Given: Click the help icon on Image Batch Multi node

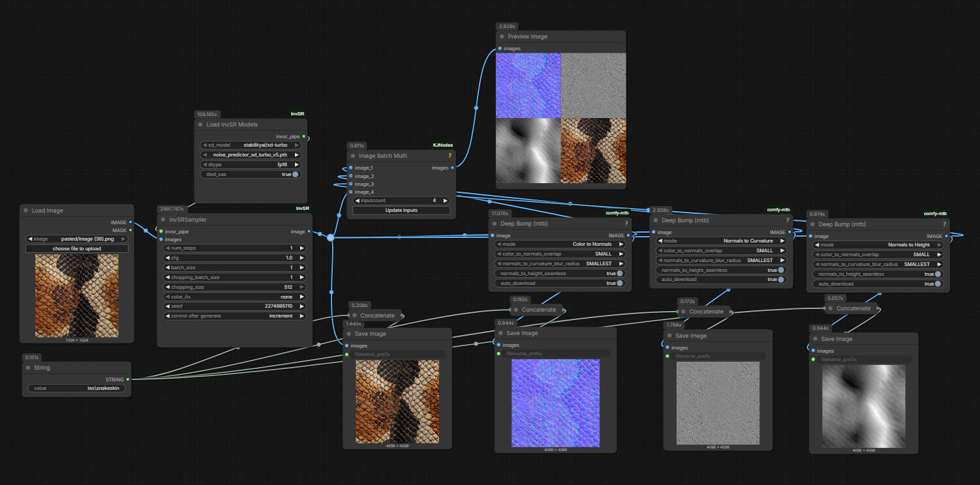Looking at the screenshot, I should (x=449, y=156).
